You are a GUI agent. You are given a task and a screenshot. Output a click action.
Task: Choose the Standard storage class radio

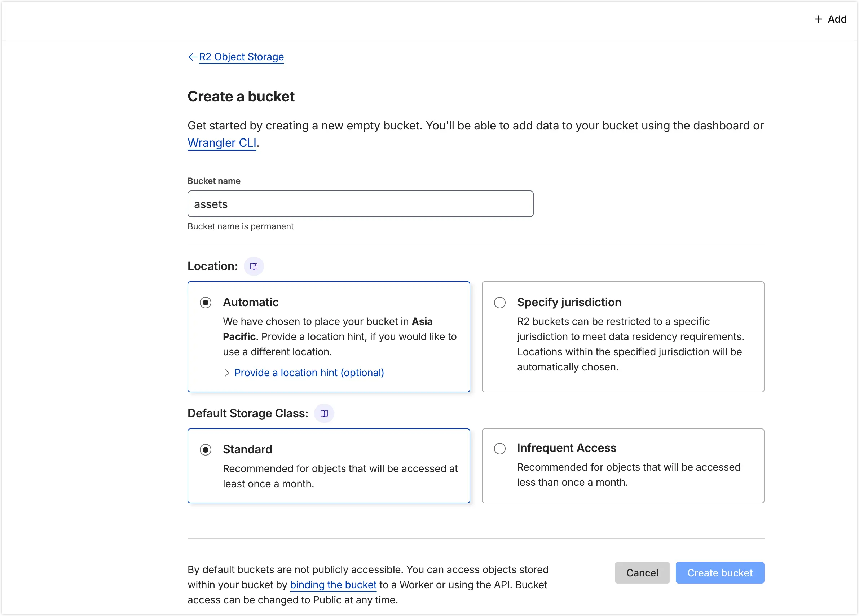pyautogui.click(x=206, y=450)
